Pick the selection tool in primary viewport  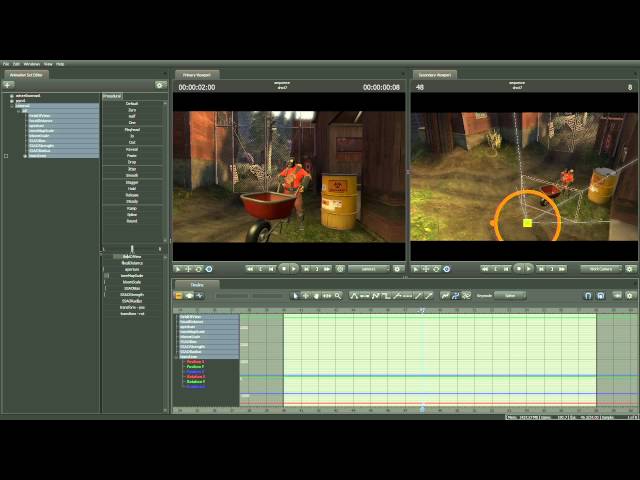coord(178,269)
